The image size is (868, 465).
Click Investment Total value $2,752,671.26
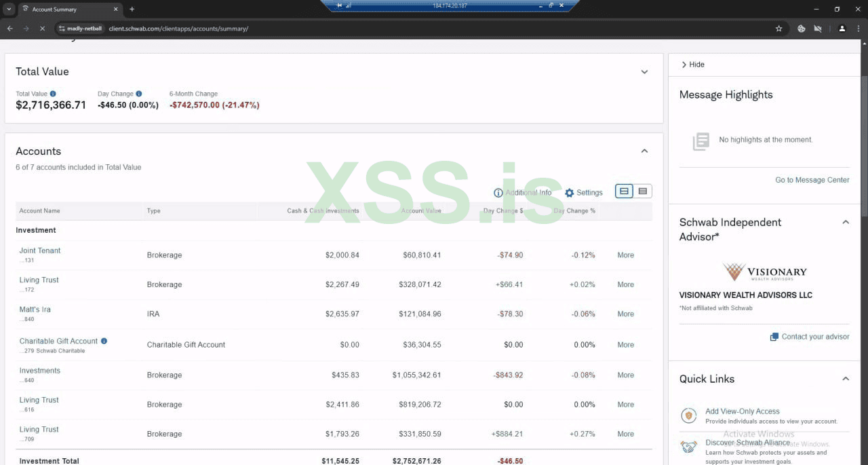point(416,461)
